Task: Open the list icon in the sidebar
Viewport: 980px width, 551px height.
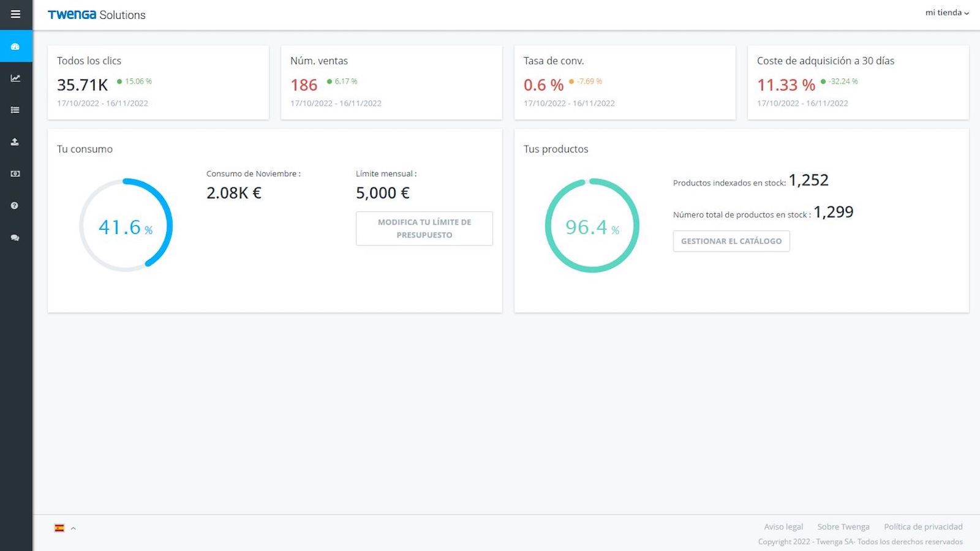Action: [x=16, y=110]
